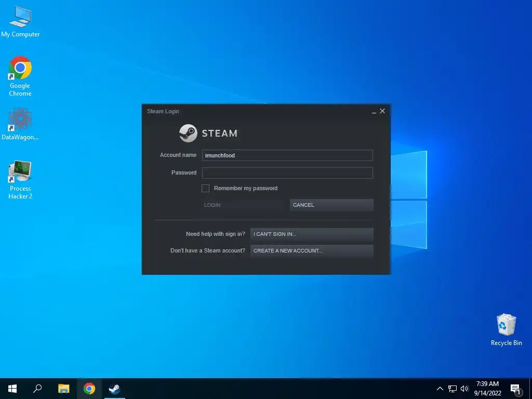Click 'Don't have a Steam account?' label
This screenshot has width=532, height=399.
[208, 250]
